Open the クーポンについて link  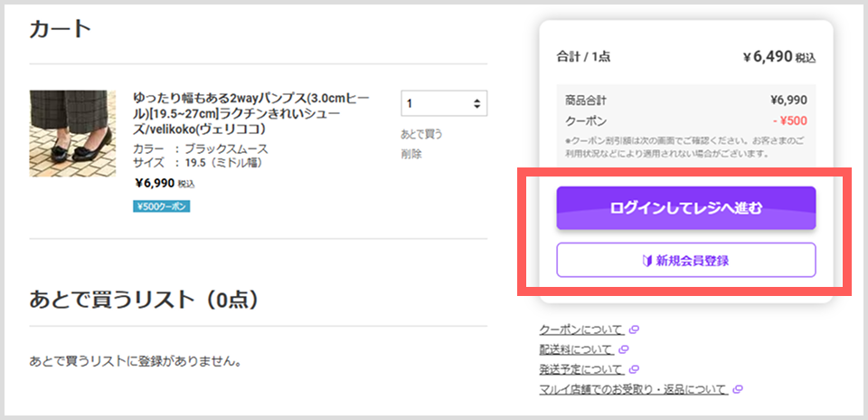coord(581,329)
